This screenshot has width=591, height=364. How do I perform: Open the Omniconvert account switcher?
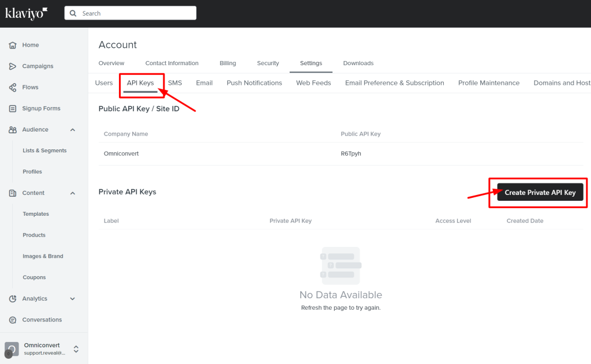click(x=76, y=349)
